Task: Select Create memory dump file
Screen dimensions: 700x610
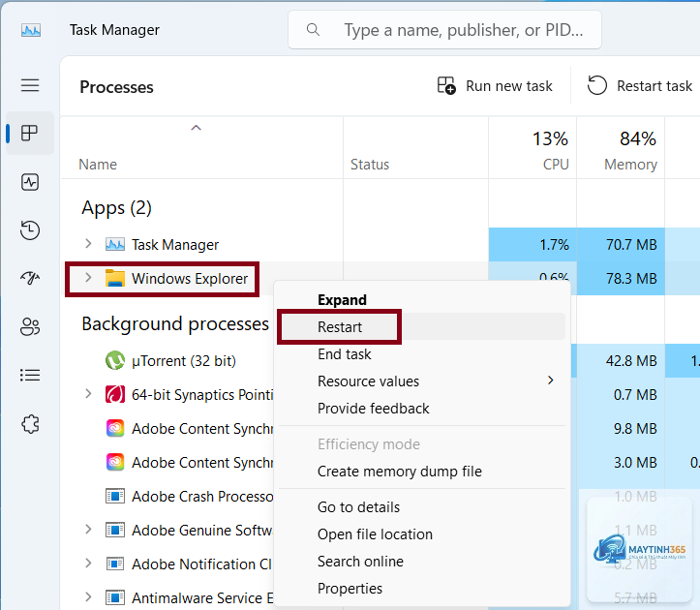Action: (422, 472)
